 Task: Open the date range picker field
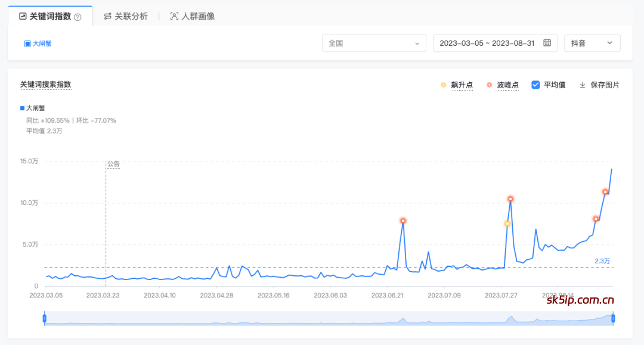click(489, 43)
